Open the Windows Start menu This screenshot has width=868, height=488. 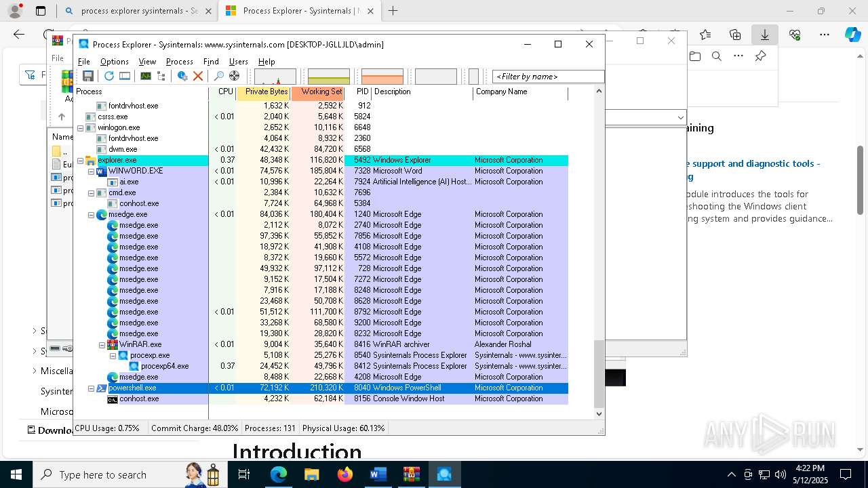point(16,474)
